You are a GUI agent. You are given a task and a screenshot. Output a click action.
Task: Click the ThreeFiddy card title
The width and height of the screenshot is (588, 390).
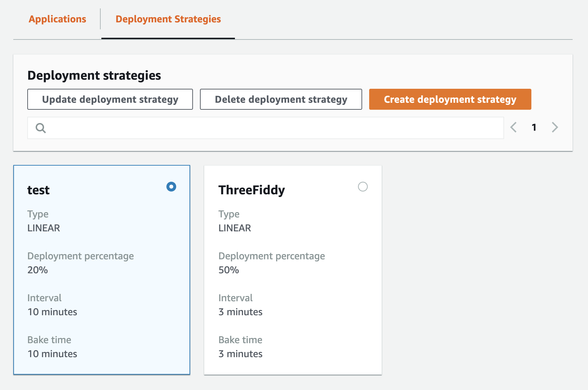[x=251, y=190]
